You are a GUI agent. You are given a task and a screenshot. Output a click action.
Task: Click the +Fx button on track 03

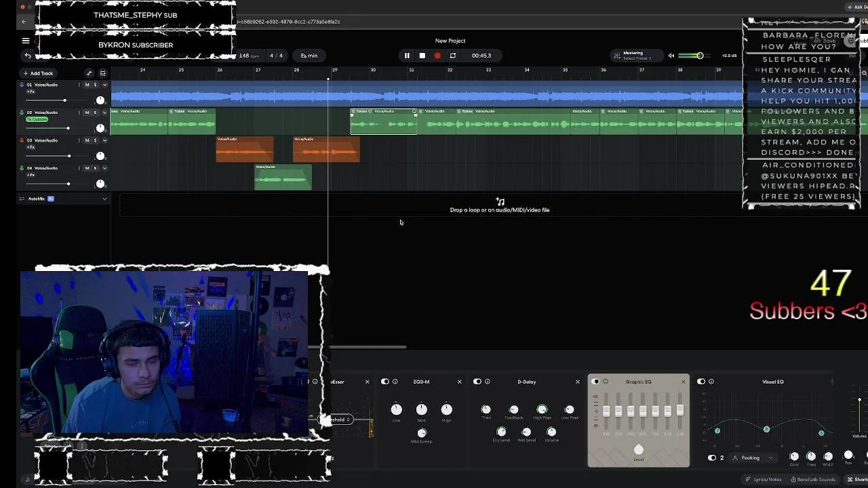31,147
